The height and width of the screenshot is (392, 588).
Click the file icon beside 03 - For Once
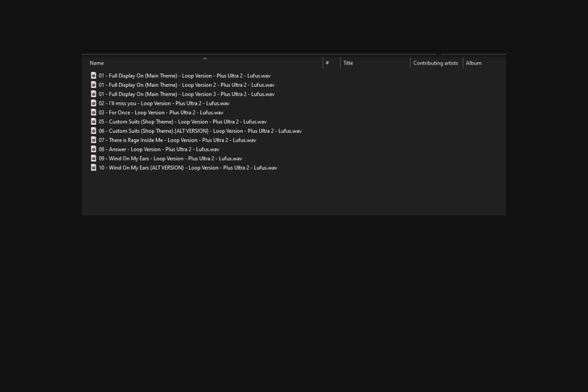point(94,112)
